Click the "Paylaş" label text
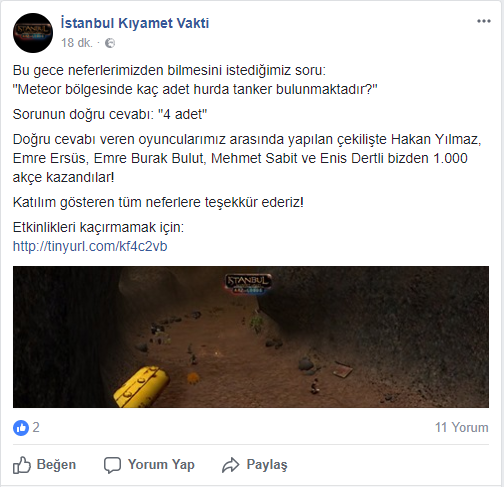The image size is (504, 487). pyautogui.click(x=267, y=465)
